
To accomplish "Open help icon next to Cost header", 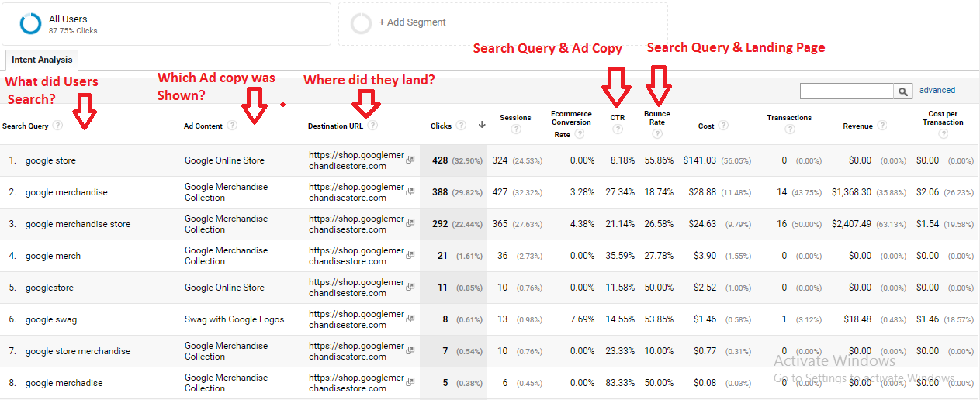I will (x=723, y=126).
